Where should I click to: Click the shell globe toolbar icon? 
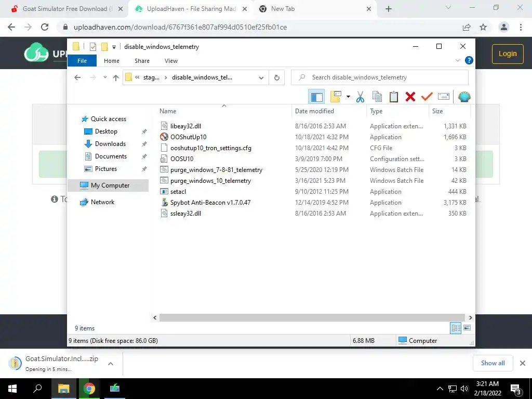point(464,97)
